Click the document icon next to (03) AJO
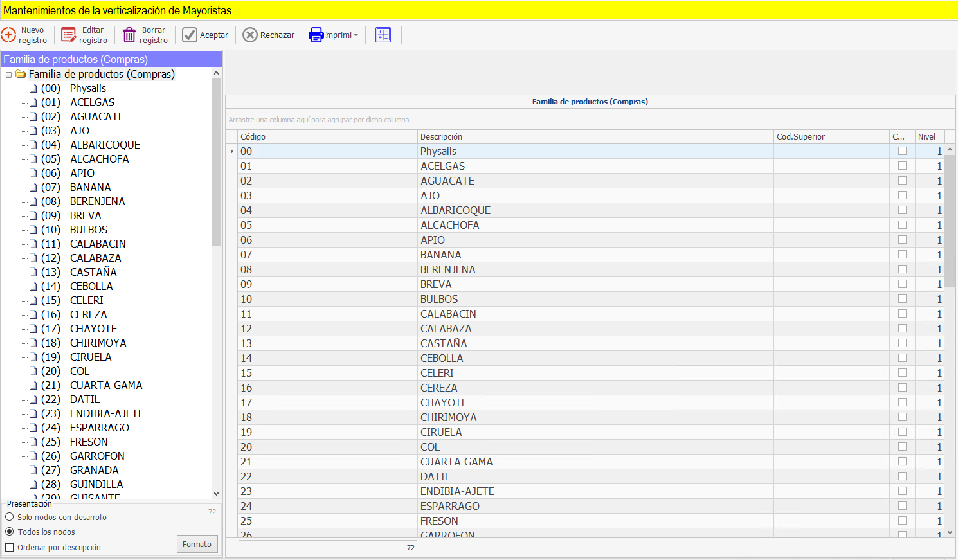 pyautogui.click(x=33, y=131)
